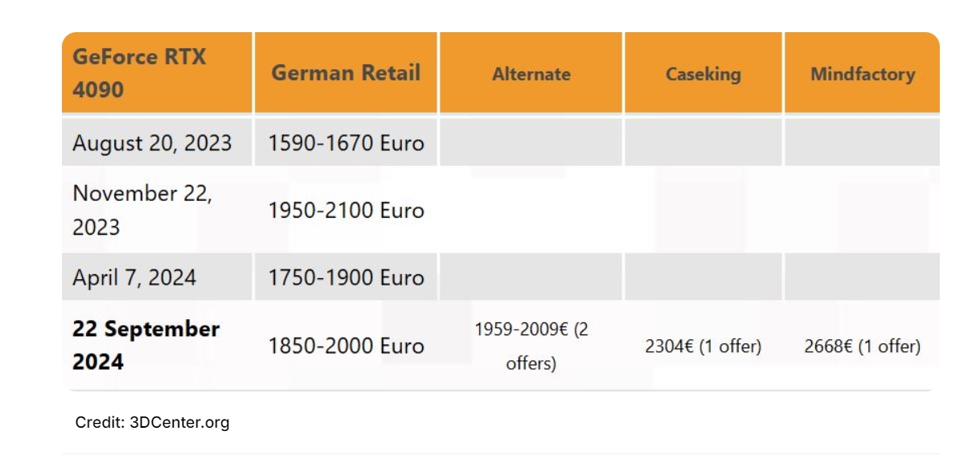980x476 pixels.
Task: Select the 1590-1670 Euro price cell
Action: coord(346,143)
